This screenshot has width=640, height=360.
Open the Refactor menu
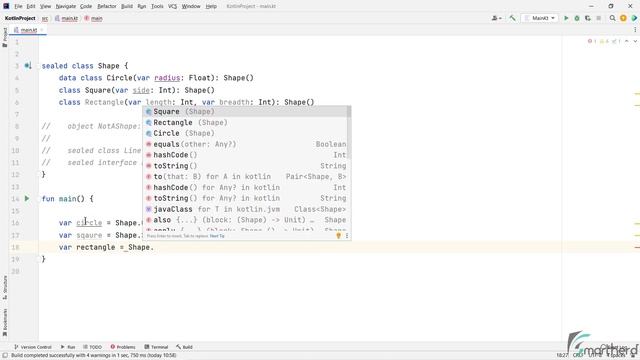(107, 6)
